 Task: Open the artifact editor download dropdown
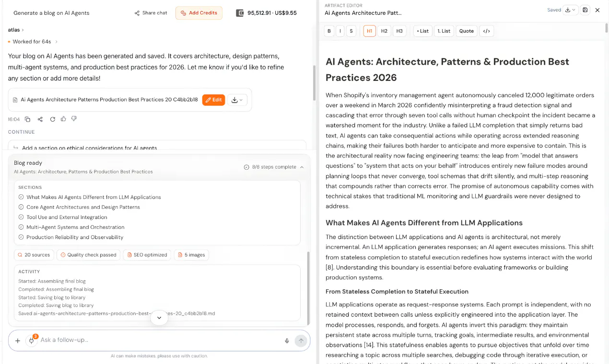(570, 10)
